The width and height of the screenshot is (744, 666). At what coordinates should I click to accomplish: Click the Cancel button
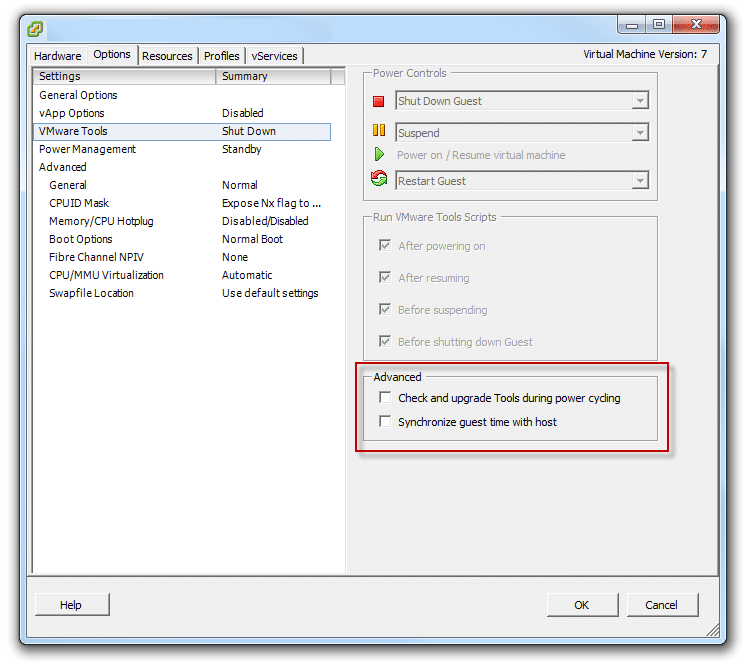pyautogui.click(x=661, y=605)
